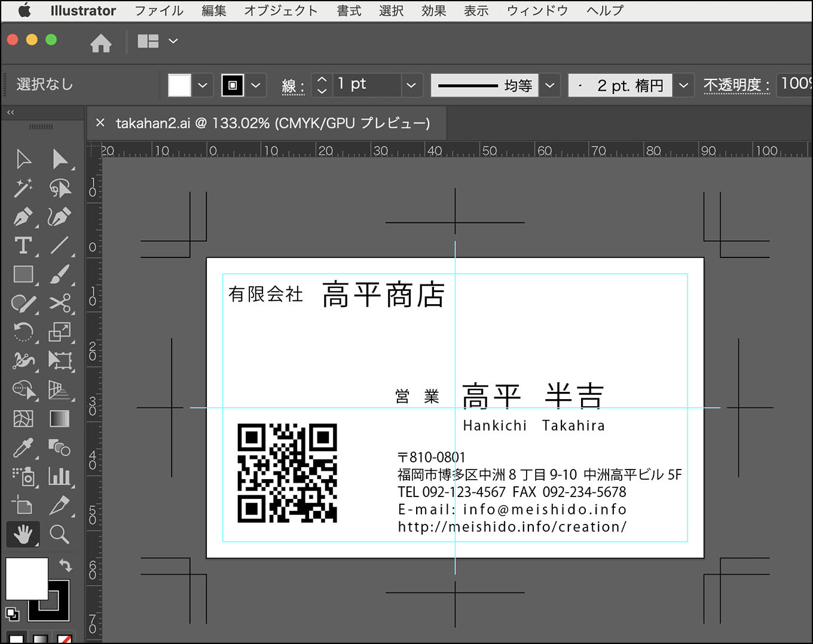Choose the Free Transform tool
The image size is (813, 644).
click(59, 360)
